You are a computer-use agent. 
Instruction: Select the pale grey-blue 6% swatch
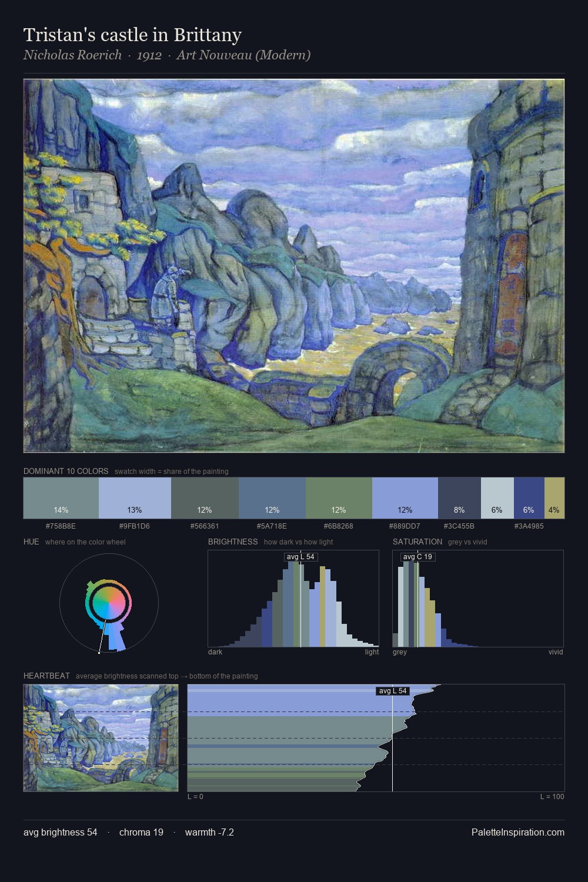[497, 498]
